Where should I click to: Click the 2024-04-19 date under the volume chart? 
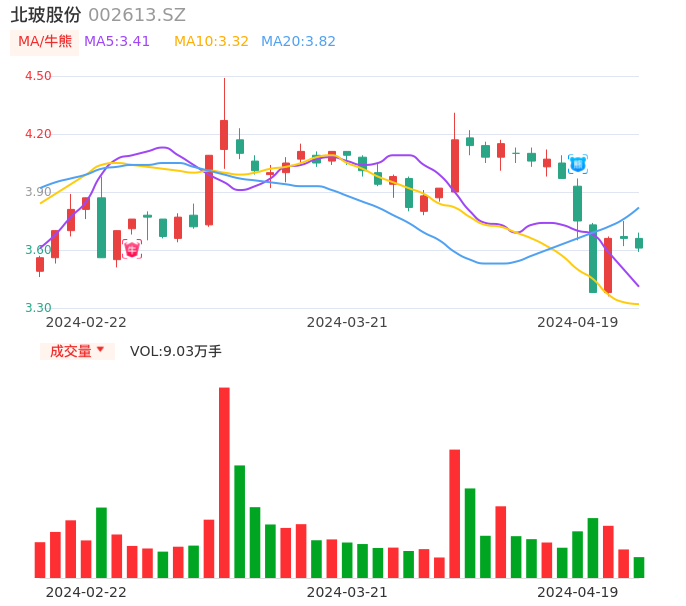coord(577,592)
